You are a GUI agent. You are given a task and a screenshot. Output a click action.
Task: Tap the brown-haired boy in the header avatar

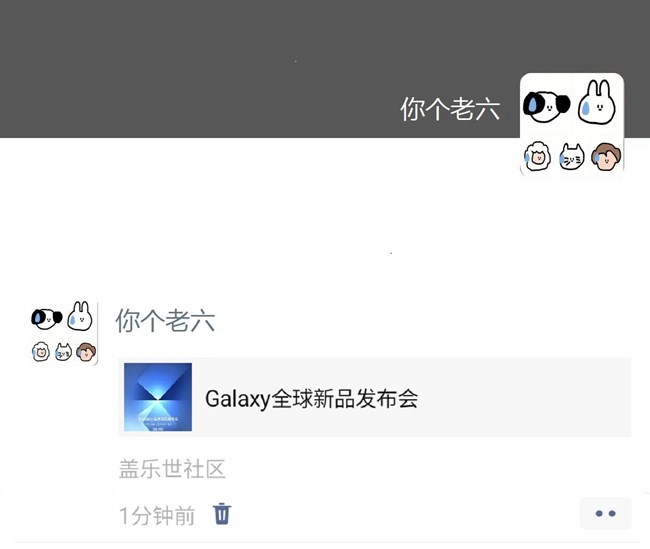point(606,157)
